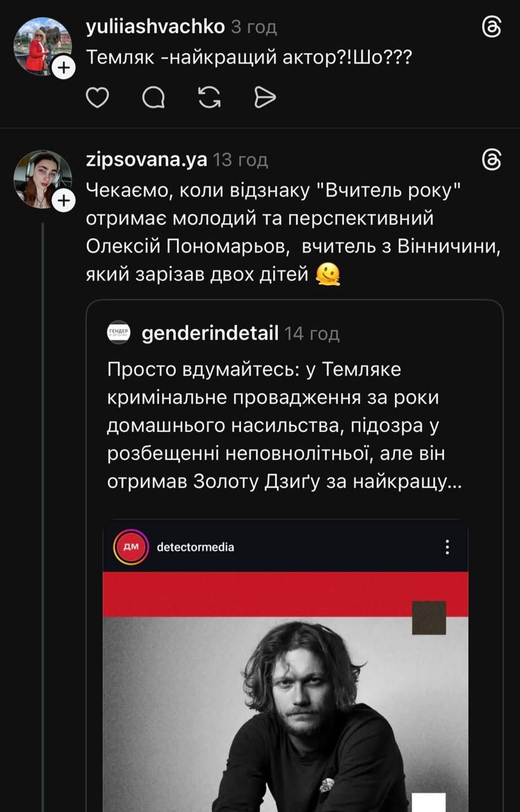Reply to yuliiashvachko's comment via bubble icon

(153, 98)
